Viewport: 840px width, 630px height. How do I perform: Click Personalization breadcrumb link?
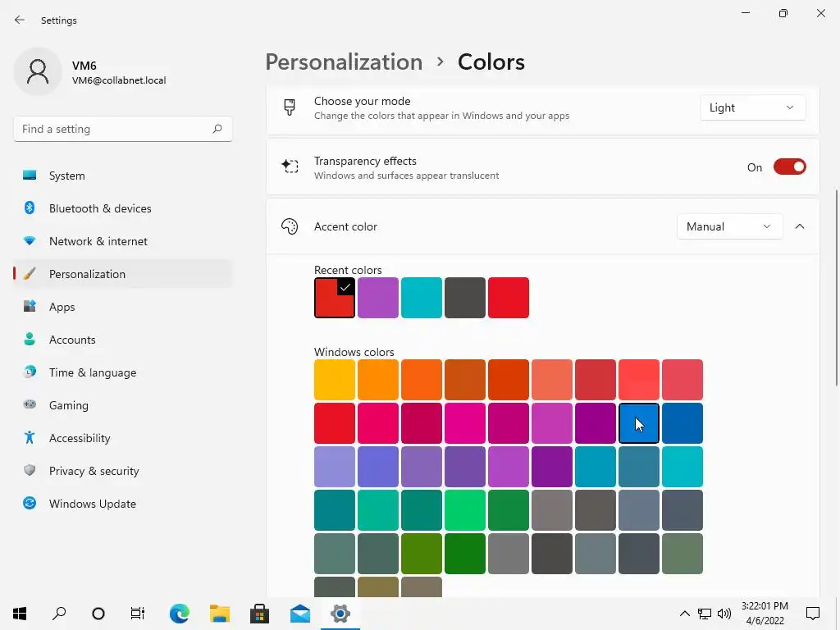pyautogui.click(x=344, y=62)
